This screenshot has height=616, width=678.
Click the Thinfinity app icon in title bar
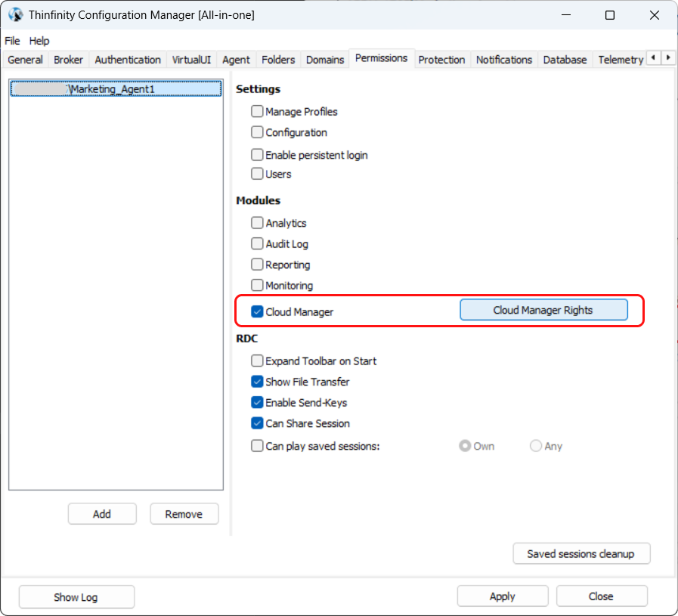[16, 14]
